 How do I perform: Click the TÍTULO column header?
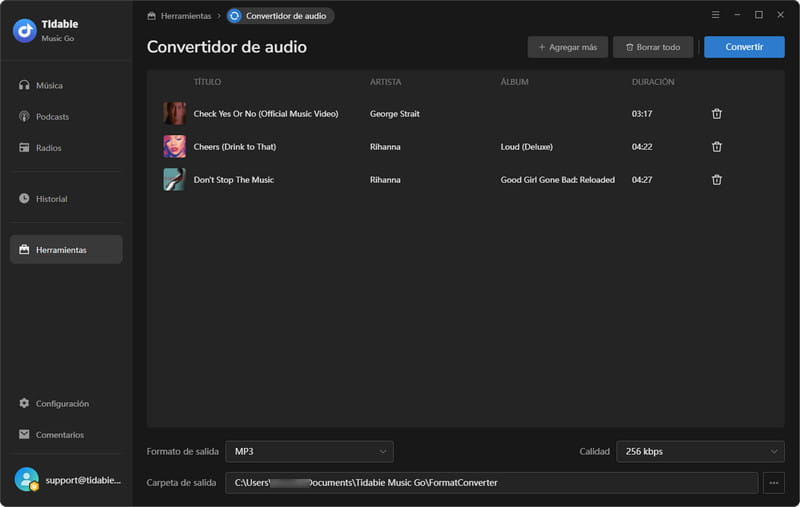tap(207, 82)
